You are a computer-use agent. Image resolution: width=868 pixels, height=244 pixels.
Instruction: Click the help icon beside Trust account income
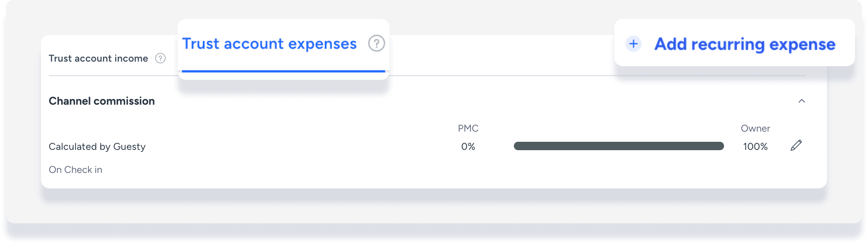click(160, 58)
